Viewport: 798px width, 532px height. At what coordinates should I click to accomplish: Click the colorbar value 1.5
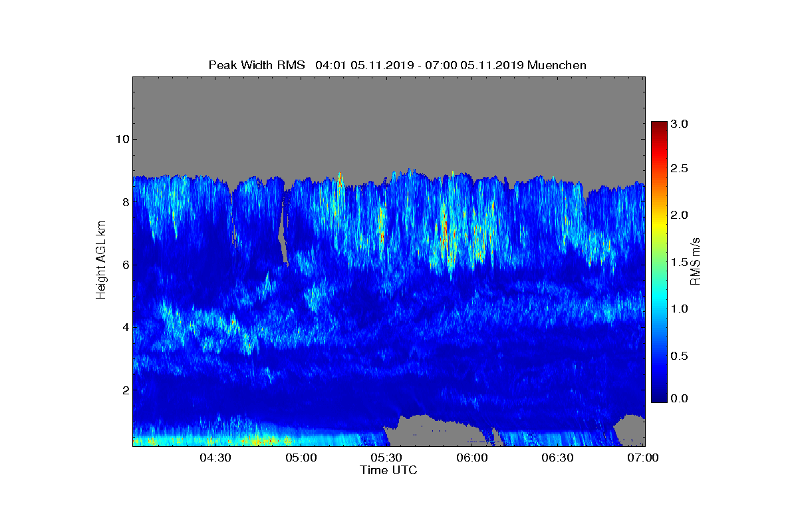click(679, 263)
